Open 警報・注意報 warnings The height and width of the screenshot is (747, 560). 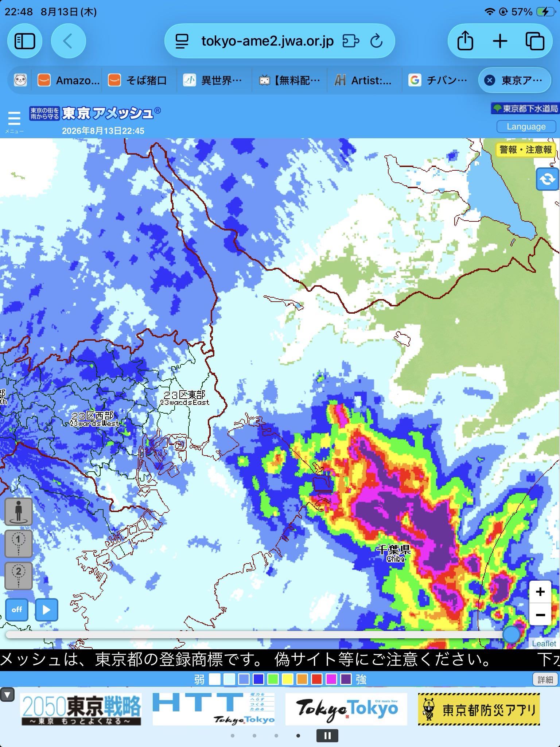click(525, 150)
